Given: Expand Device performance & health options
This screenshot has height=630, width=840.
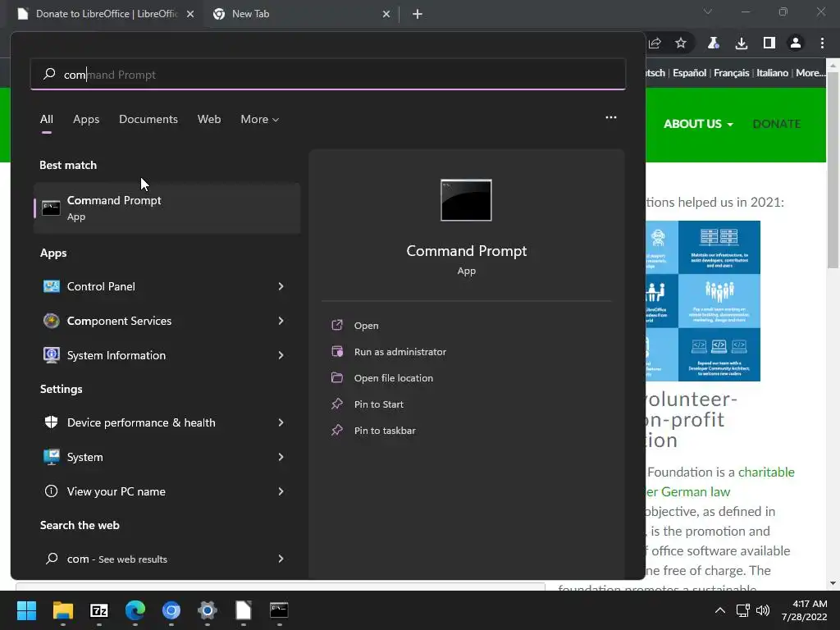Looking at the screenshot, I should coord(281,422).
